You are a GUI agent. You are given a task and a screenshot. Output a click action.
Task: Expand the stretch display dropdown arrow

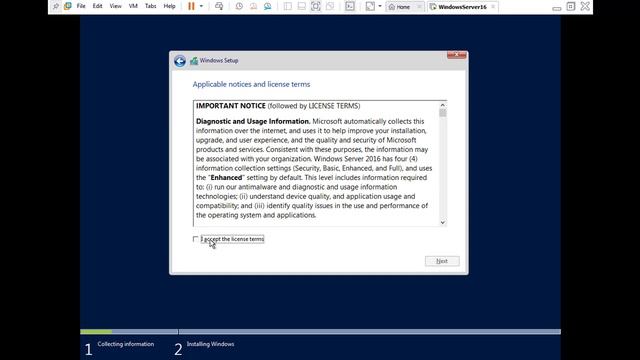(380, 6)
